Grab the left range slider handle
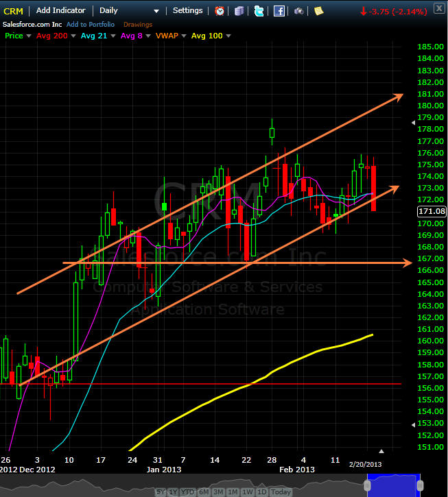Image resolution: width=448 pixels, height=497 pixels. [x=368, y=485]
